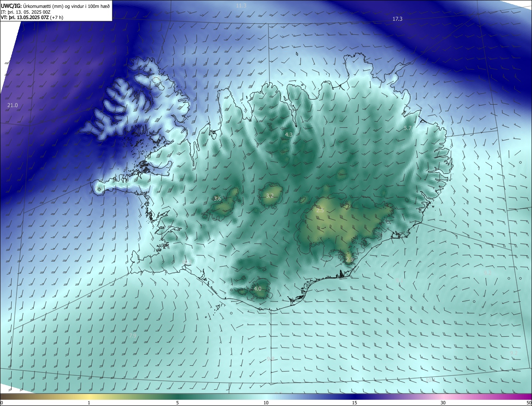Click the 11.3 value label
The height and width of the screenshot is (406, 532).
click(x=241, y=6)
